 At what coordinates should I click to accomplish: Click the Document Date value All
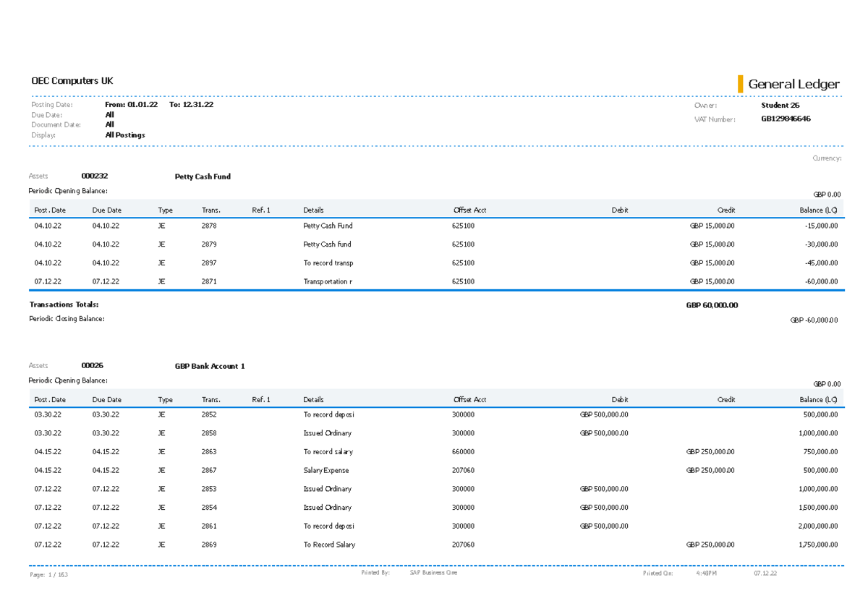click(109, 124)
